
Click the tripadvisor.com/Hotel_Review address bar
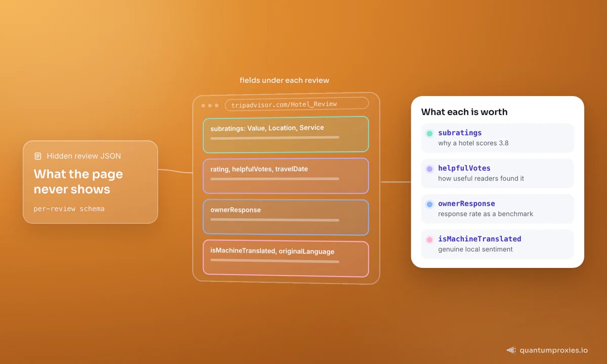(296, 104)
